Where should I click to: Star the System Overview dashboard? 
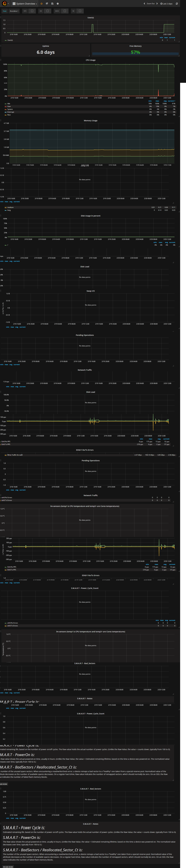(x=41, y=4)
